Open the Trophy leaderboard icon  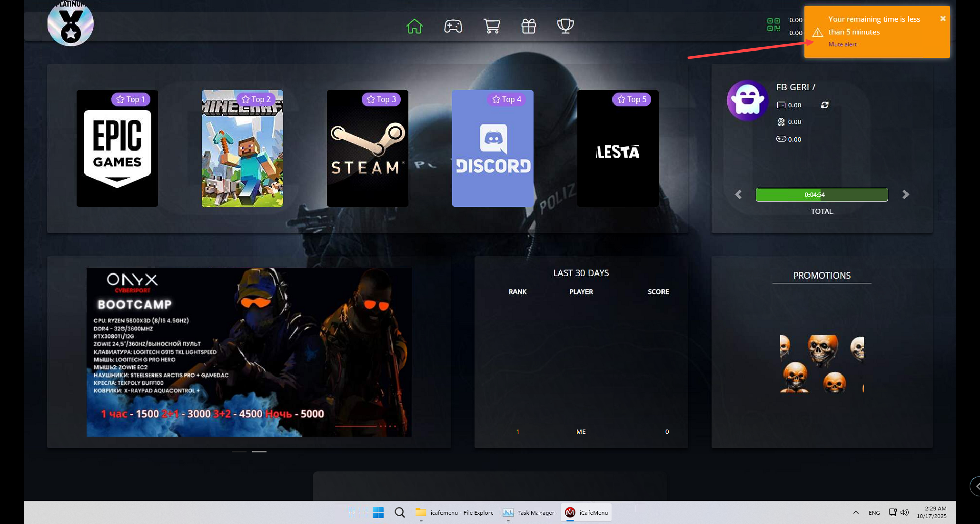[565, 26]
